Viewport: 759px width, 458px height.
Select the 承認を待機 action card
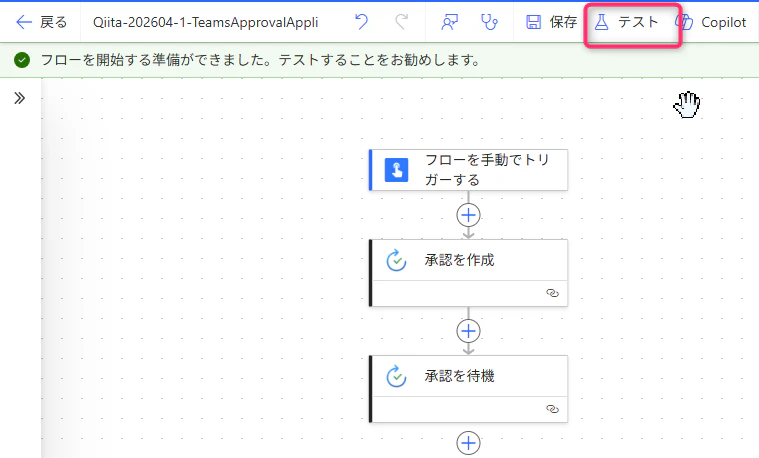pyautogui.click(x=468, y=389)
